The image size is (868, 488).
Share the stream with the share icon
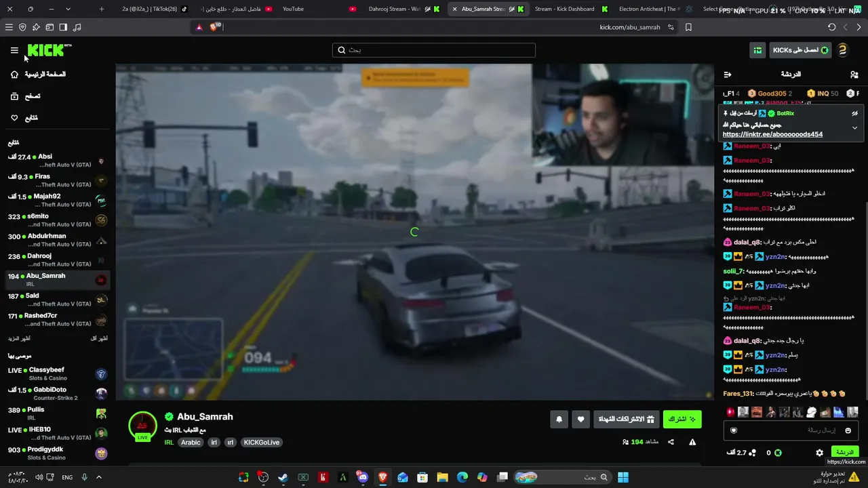coord(671,442)
